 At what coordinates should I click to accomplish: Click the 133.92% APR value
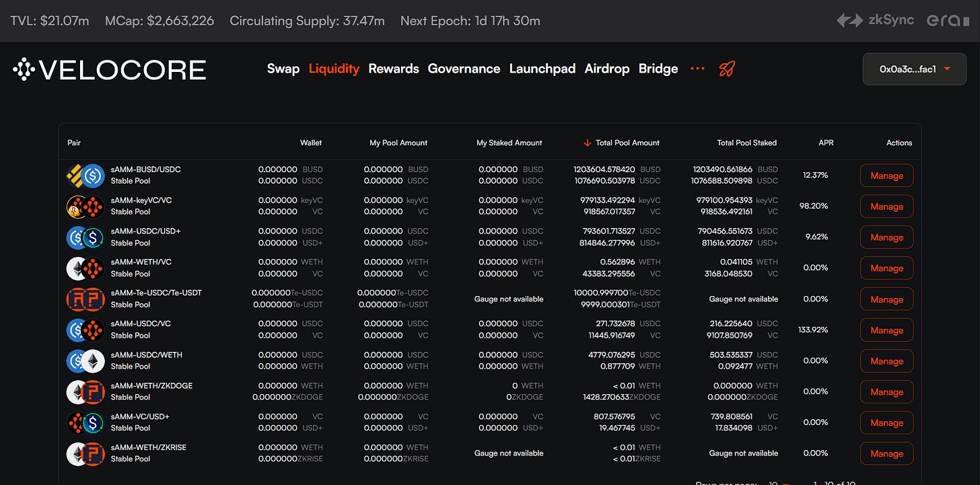(x=812, y=330)
